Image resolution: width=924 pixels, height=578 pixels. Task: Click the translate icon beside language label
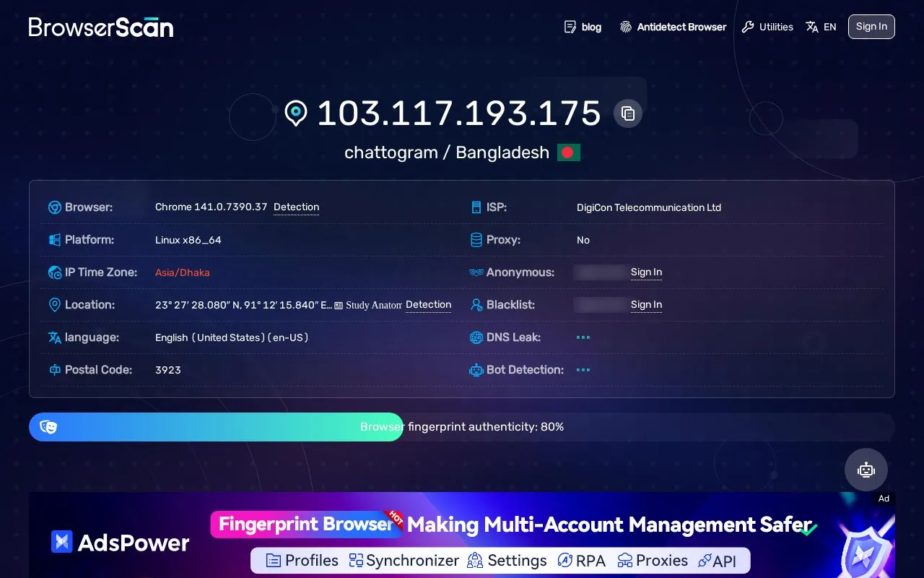point(54,337)
